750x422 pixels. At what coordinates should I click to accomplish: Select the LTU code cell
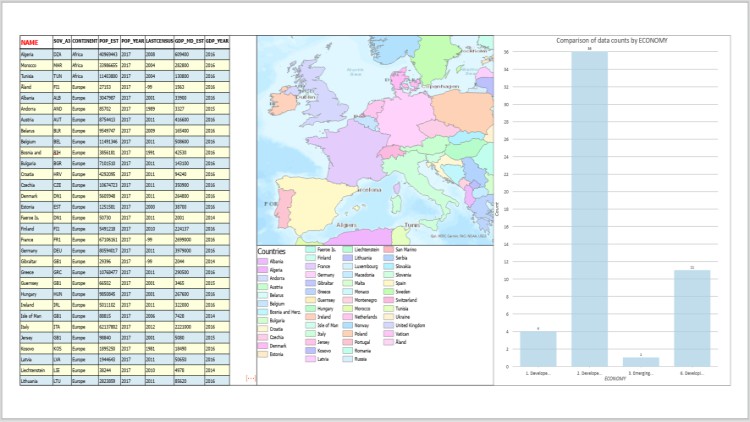pos(62,381)
